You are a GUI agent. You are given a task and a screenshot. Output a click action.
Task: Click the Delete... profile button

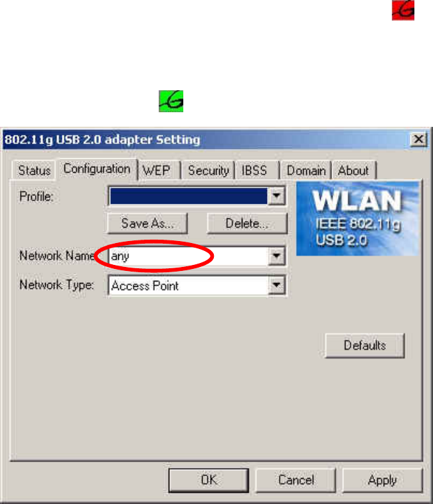pos(247,223)
